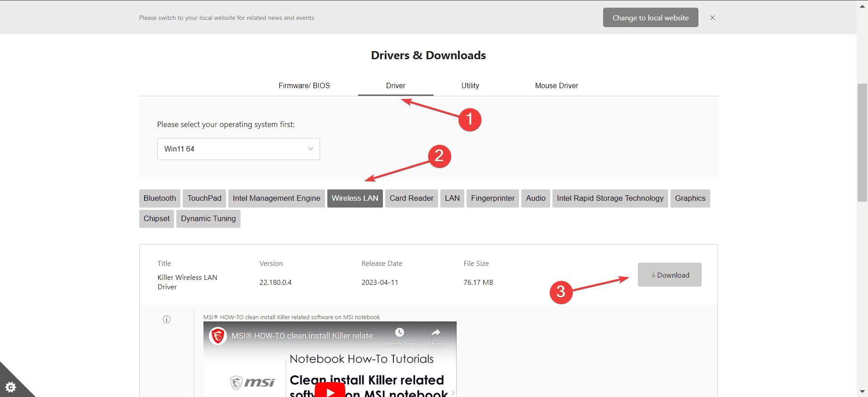Select the TouchPad driver category

pyautogui.click(x=204, y=198)
